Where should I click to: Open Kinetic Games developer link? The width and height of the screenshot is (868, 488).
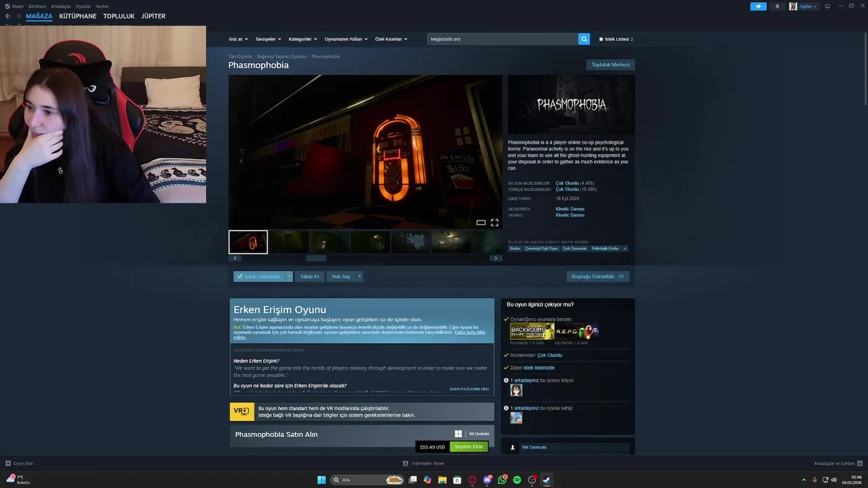(570, 209)
